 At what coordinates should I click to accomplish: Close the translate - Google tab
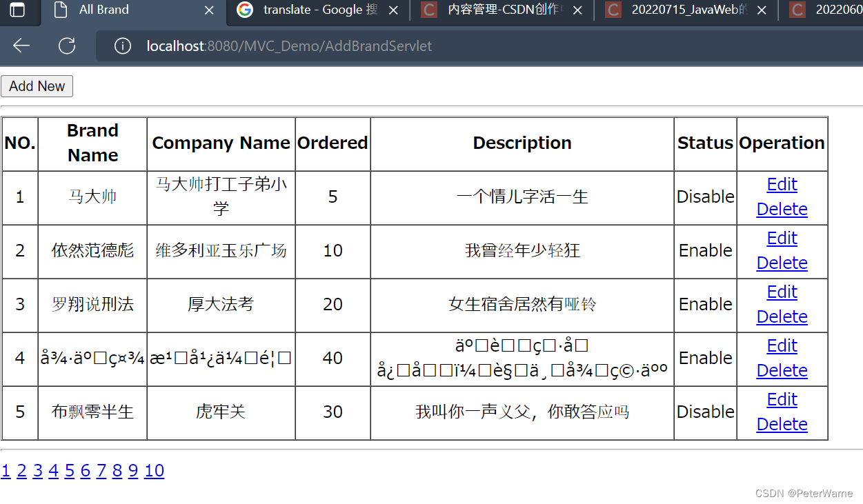(x=393, y=10)
